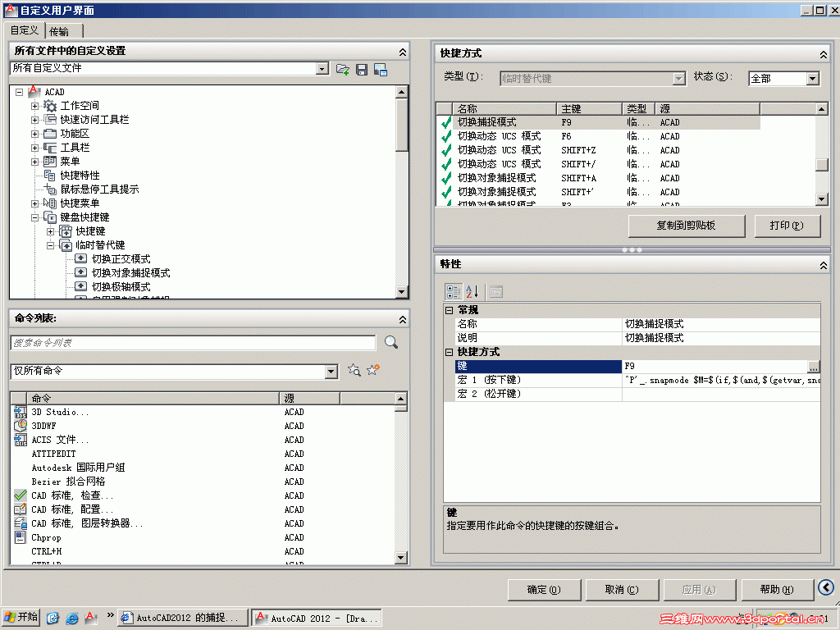This screenshot has width=840, height=630.
Task: Select the Bezier 拟合网格 command row
Action: (203, 482)
